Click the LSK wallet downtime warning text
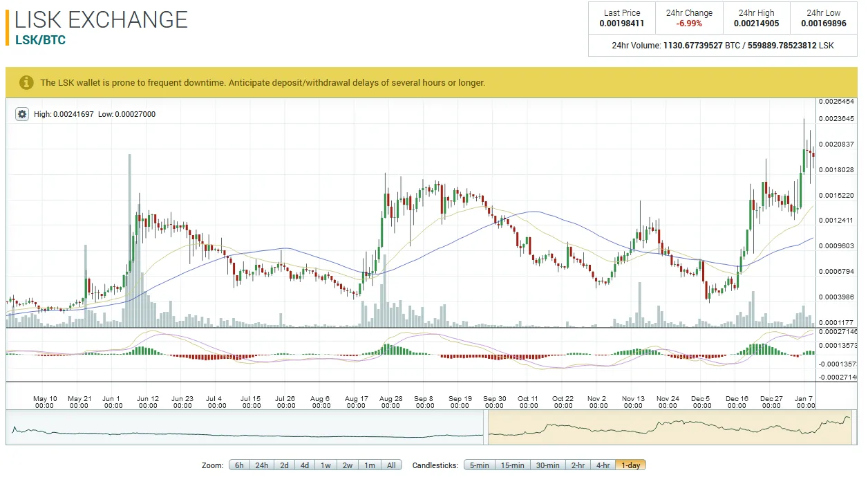The height and width of the screenshot is (484, 868). click(x=263, y=82)
